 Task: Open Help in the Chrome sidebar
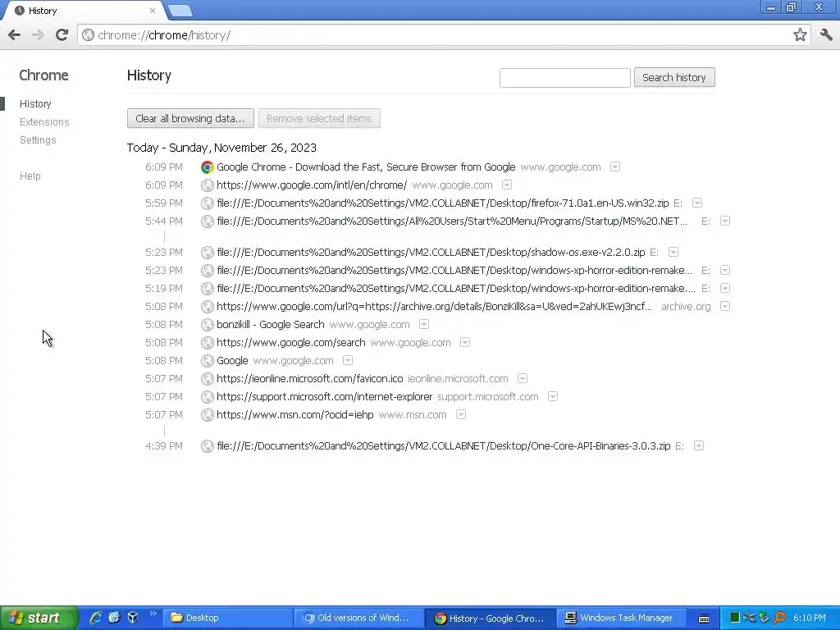pyautogui.click(x=30, y=176)
